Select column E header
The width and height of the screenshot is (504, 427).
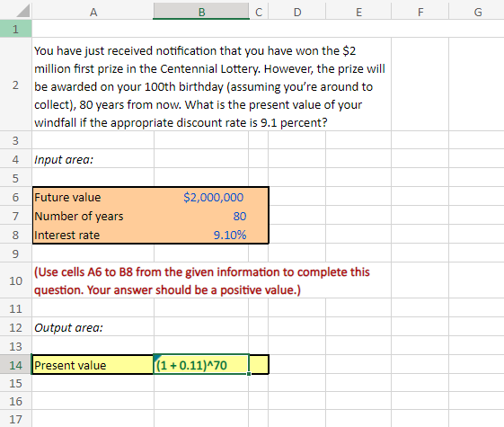358,13
